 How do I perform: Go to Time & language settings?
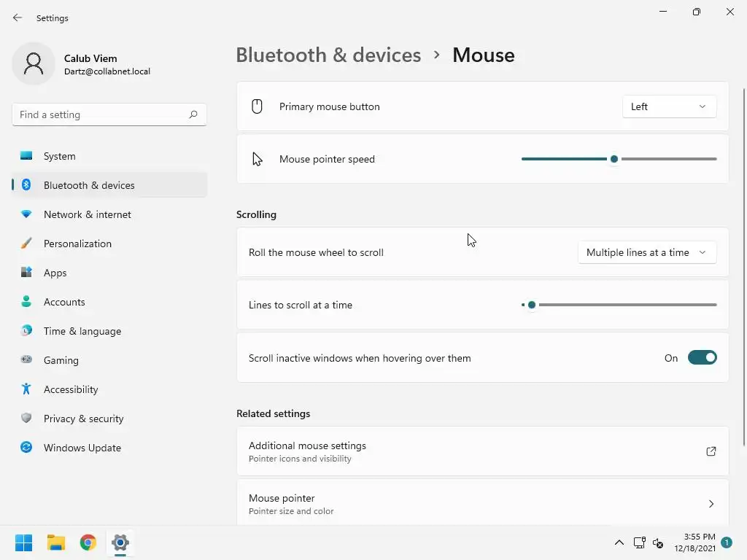coord(82,331)
